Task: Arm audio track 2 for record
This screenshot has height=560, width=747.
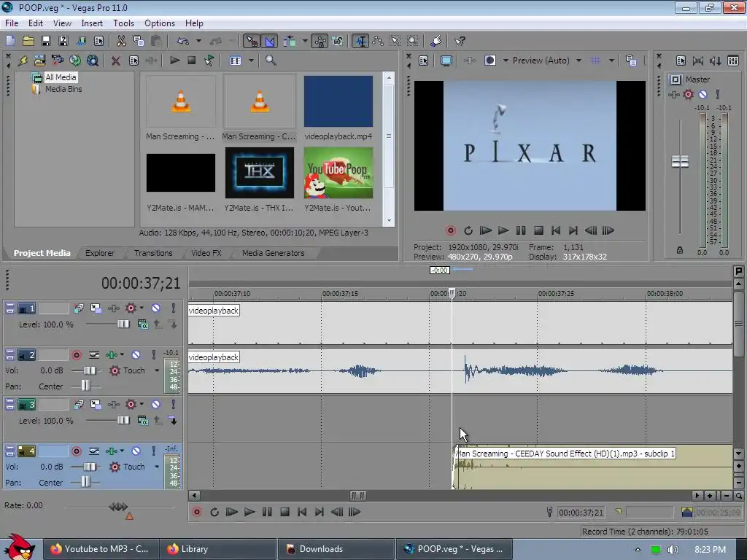Action: [76, 355]
